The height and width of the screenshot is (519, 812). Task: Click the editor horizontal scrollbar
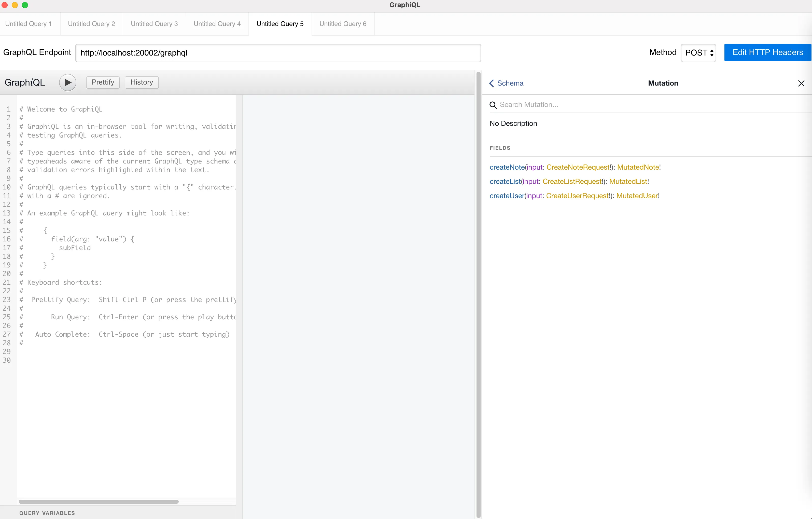[99, 501]
